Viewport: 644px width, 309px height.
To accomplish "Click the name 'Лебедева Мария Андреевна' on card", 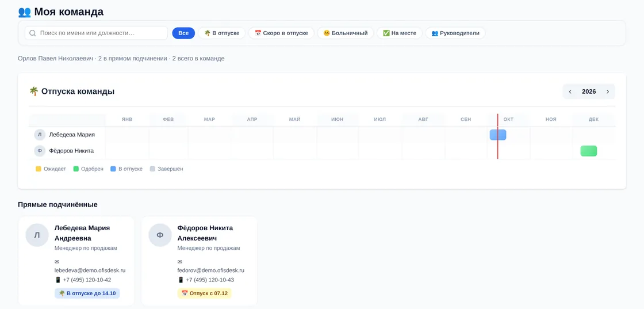I will (82, 233).
